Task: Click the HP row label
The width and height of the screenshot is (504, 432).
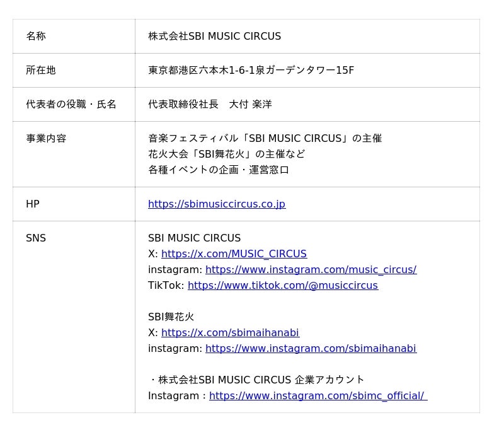Action: pos(33,204)
